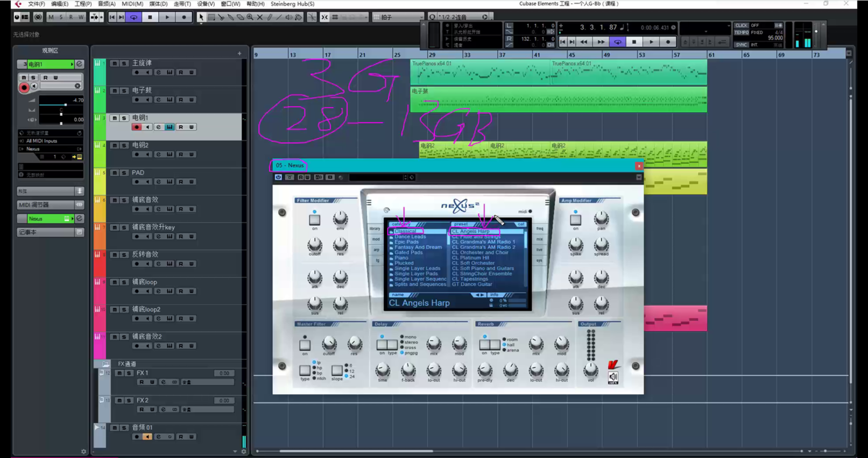The height and width of the screenshot is (458, 868).
Task: Click the Nexus output vol knob
Action: [x=590, y=370]
